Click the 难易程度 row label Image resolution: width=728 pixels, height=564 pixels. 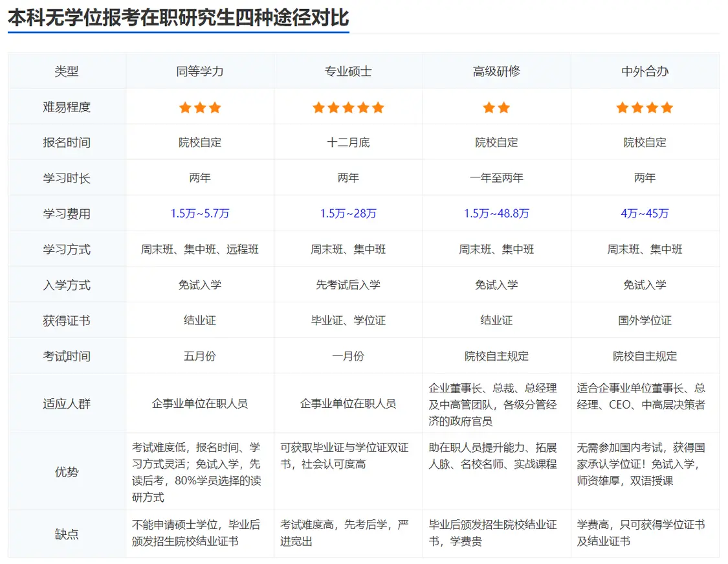67,107
